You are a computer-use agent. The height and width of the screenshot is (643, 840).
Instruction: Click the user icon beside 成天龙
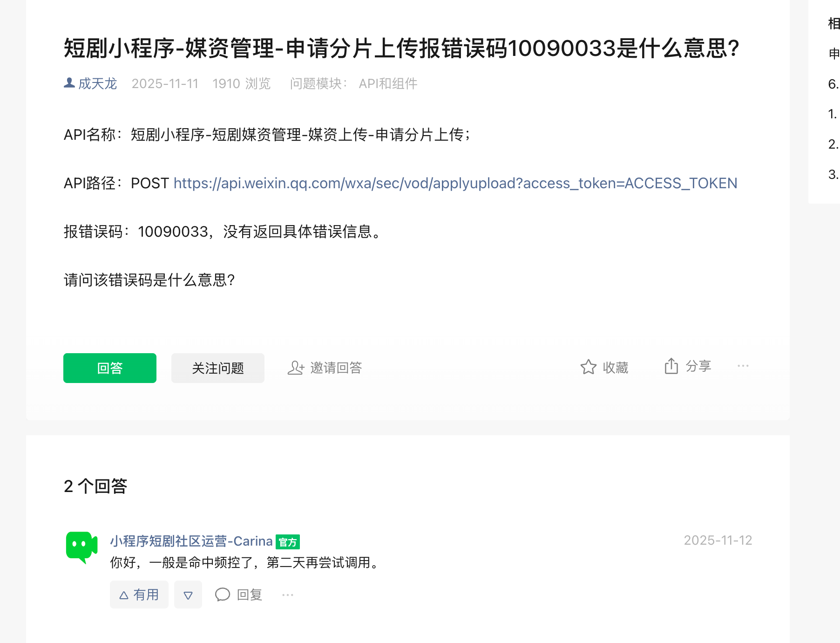point(69,83)
